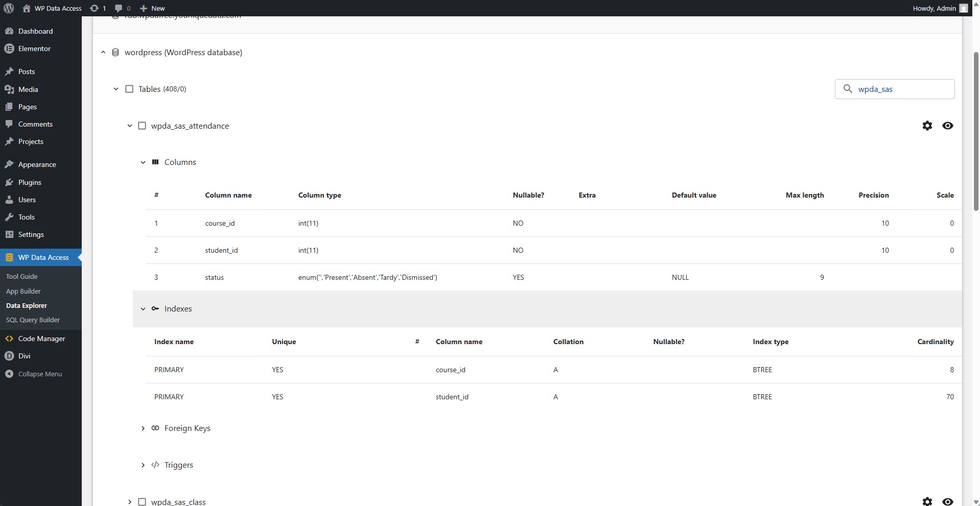Click the search magnifier icon
Screen dimensions: 980x506
click(x=848, y=89)
